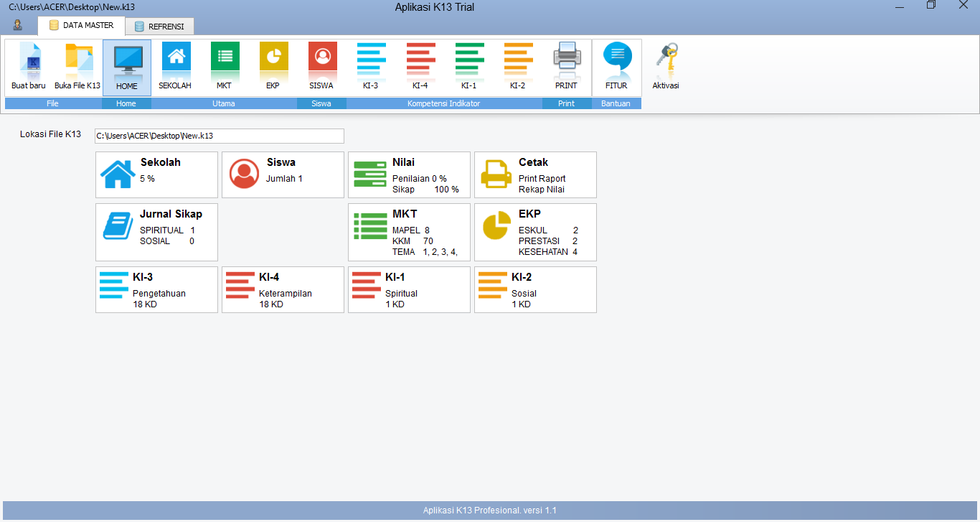Open the Nilai penilaian summary card
980x522 pixels.
coord(409,174)
